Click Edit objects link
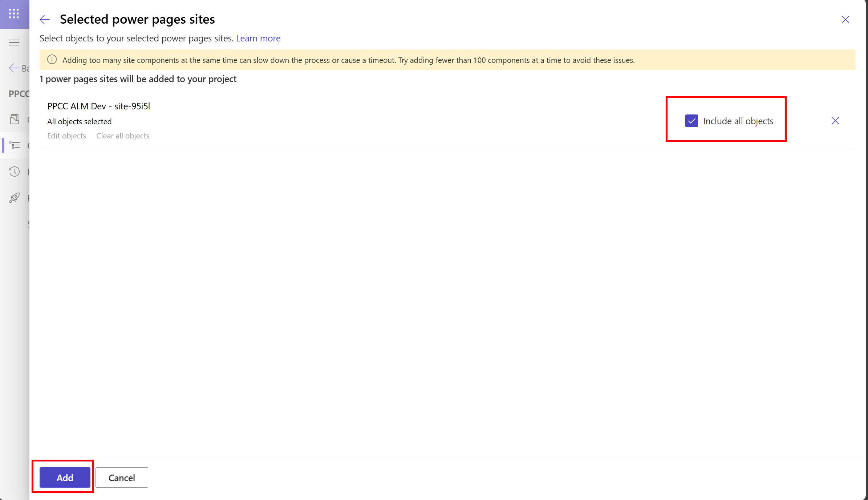The width and height of the screenshot is (868, 500). click(66, 136)
